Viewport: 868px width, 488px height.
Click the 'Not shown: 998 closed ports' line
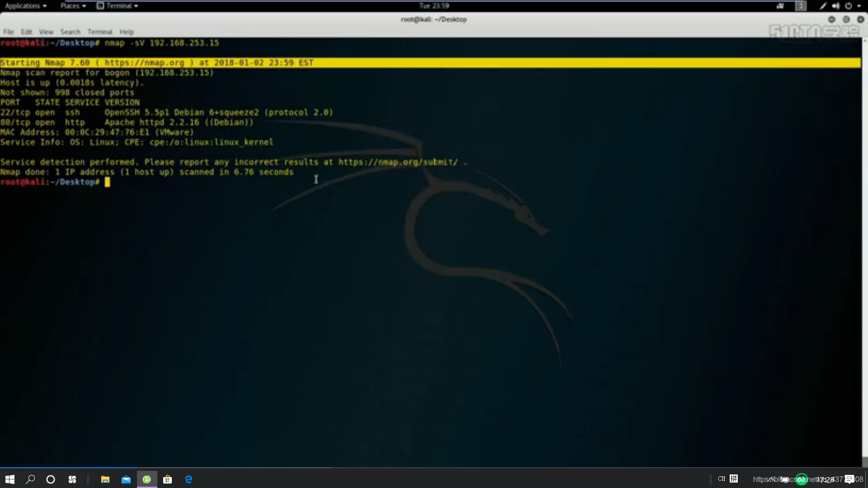[x=67, y=93]
